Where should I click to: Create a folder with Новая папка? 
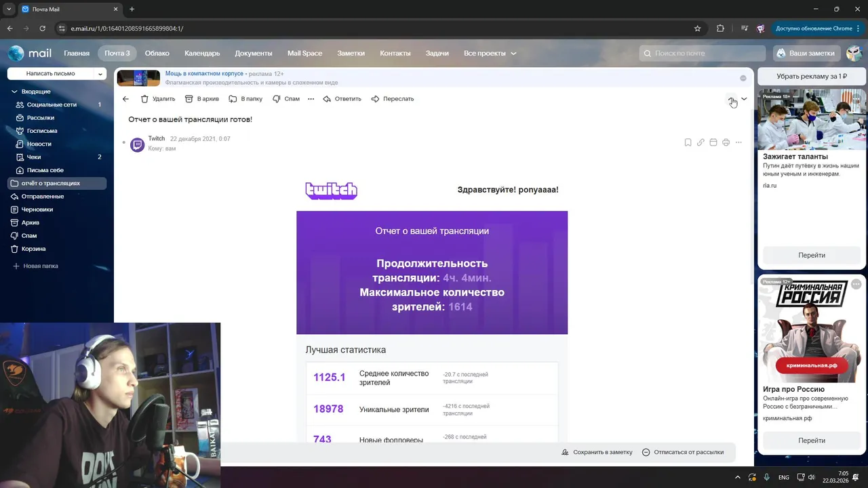(x=35, y=266)
